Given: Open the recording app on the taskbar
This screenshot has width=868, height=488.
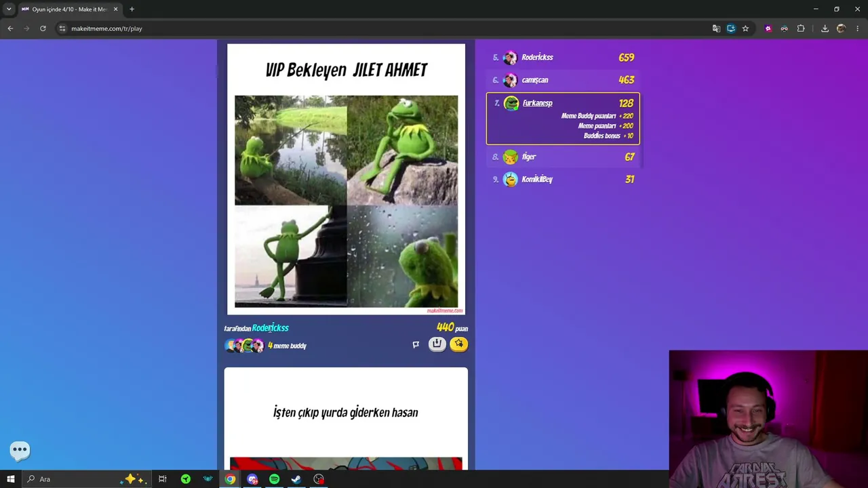Looking at the screenshot, I should pos(319,479).
